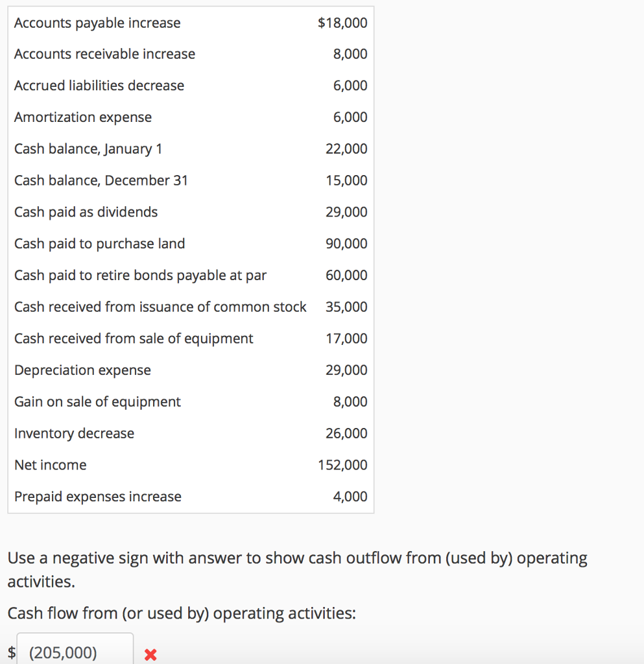
Task: Select the Accounts payable increase row
Action: tap(97, 23)
